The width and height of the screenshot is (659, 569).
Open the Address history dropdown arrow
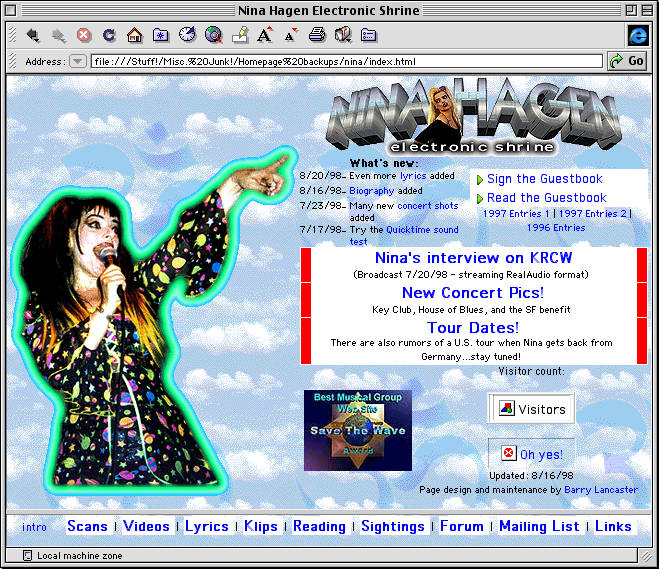tap(77, 61)
